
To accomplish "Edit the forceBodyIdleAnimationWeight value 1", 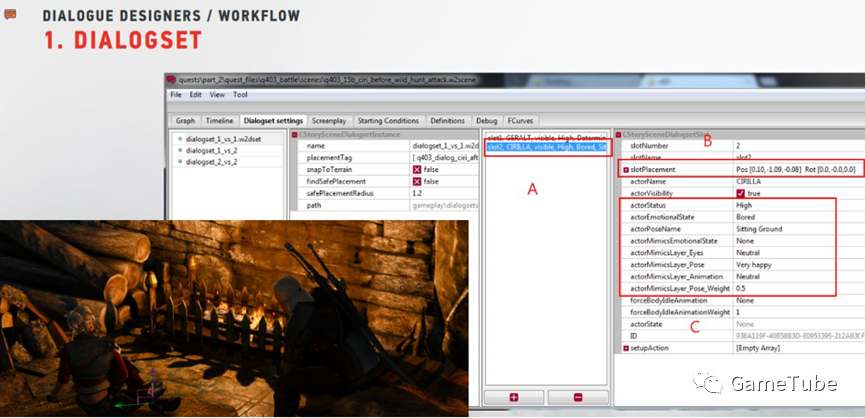I will tap(799, 313).
